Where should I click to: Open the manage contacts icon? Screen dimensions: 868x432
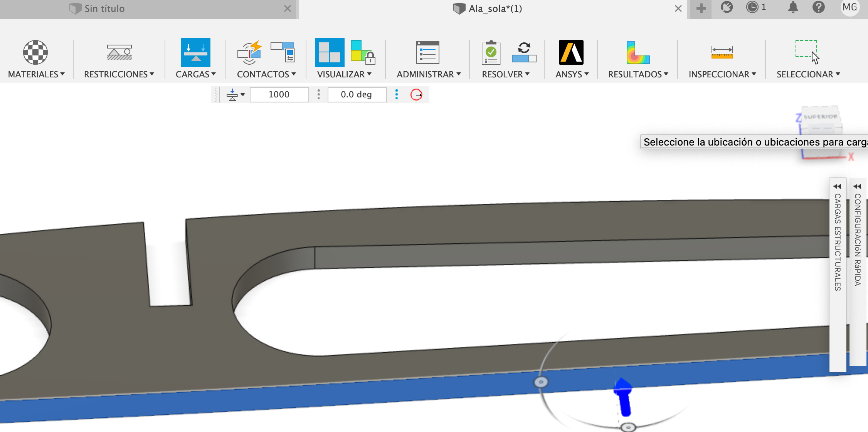[x=283, y=52]
